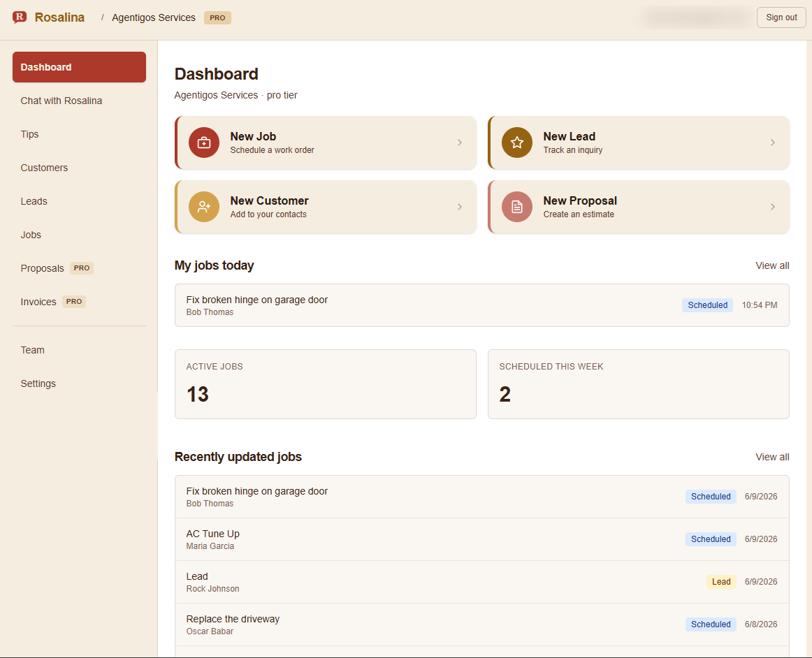The width and height of the screenshot is (812, 658).
Task: Open the Leads section
Action: (79, 201)
